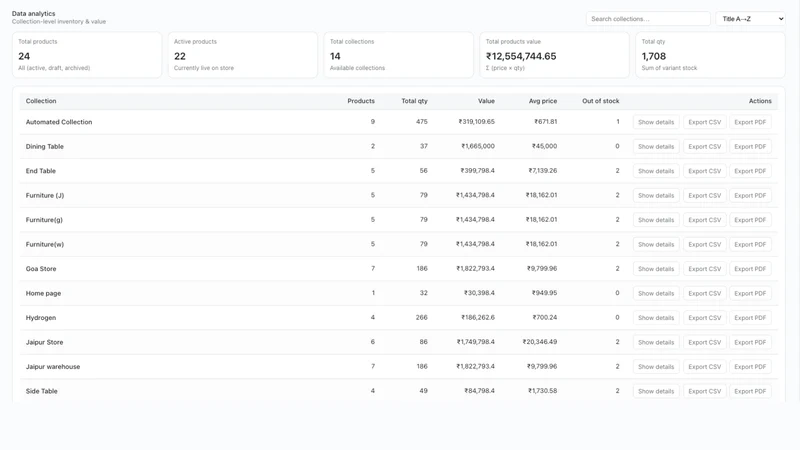Export PDF for Hydrogen
This screenshot has height=450, width=800.
750,318
